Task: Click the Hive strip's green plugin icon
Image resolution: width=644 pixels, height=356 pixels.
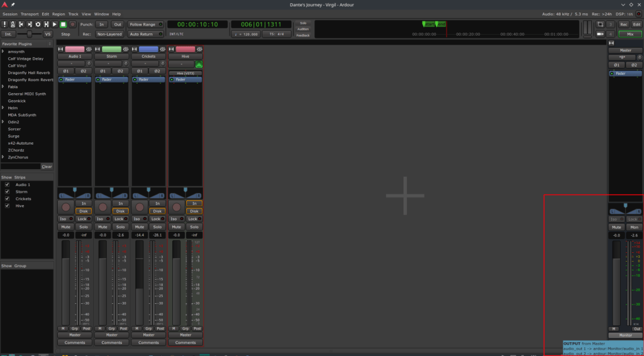Action: click(199, 64)
